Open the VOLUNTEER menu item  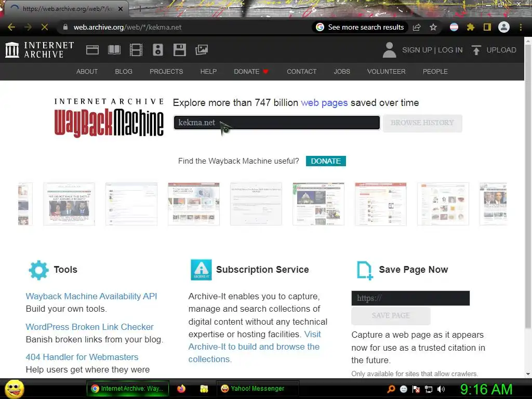[386, 72]
